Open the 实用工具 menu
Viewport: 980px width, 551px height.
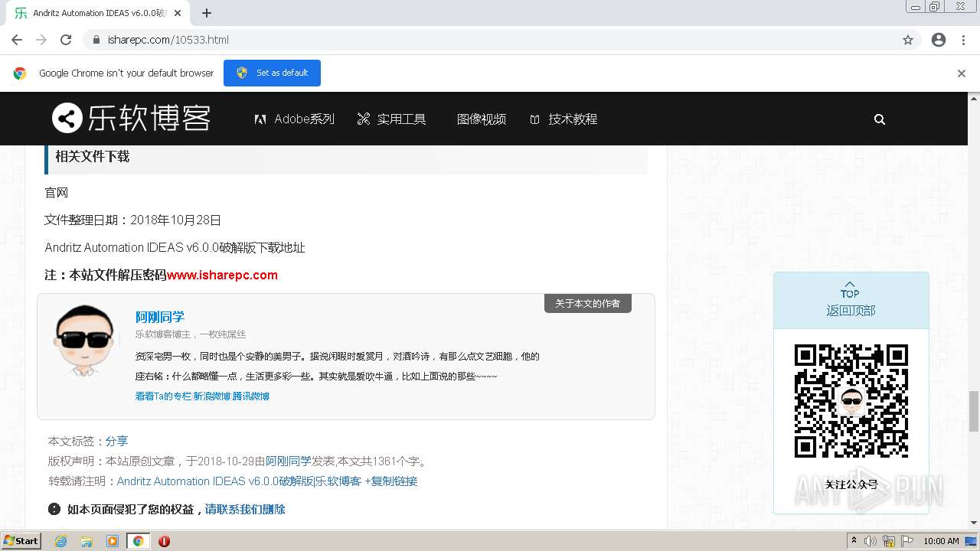coord(391,119)
